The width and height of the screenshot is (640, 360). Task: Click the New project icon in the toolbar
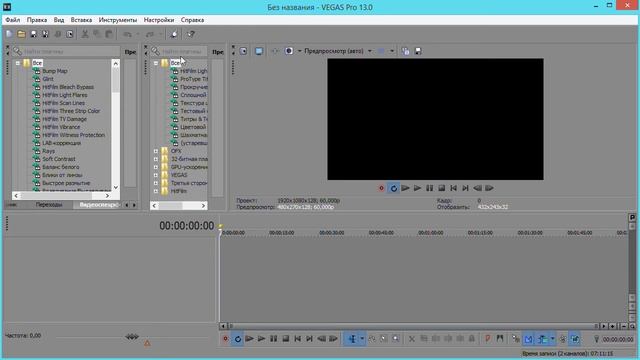pyautogui.click(x=9, y=34)
